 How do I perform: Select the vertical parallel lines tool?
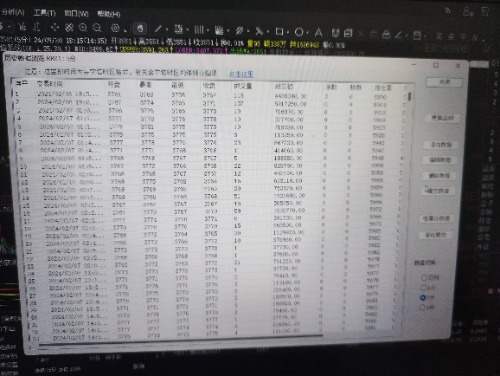pyautogui.click(x=199, y=30)
